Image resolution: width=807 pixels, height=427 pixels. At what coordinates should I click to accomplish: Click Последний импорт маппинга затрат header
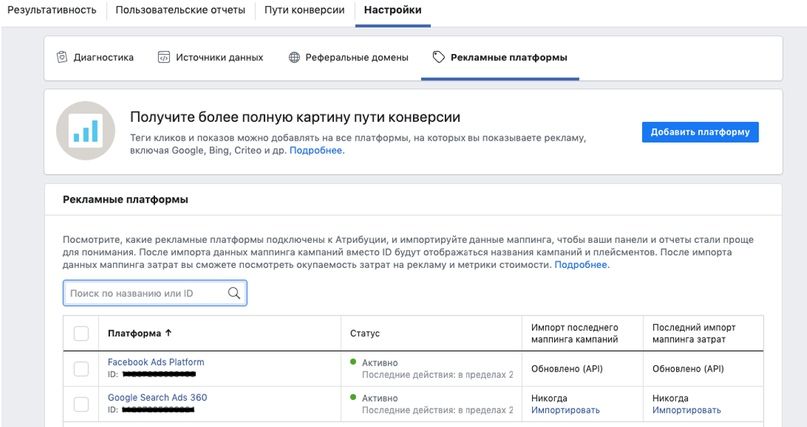(694, 333)
